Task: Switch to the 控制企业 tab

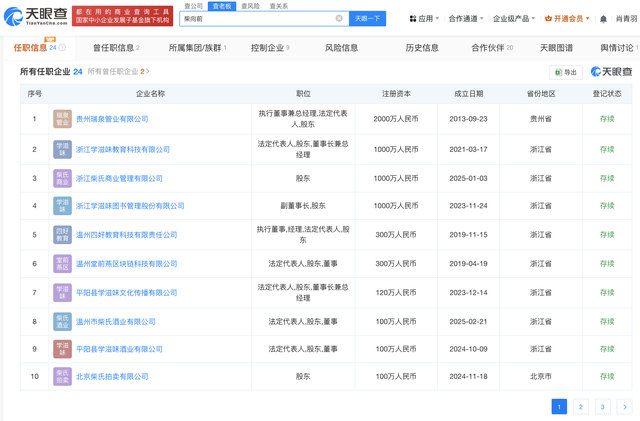Action: click(269, 47)
